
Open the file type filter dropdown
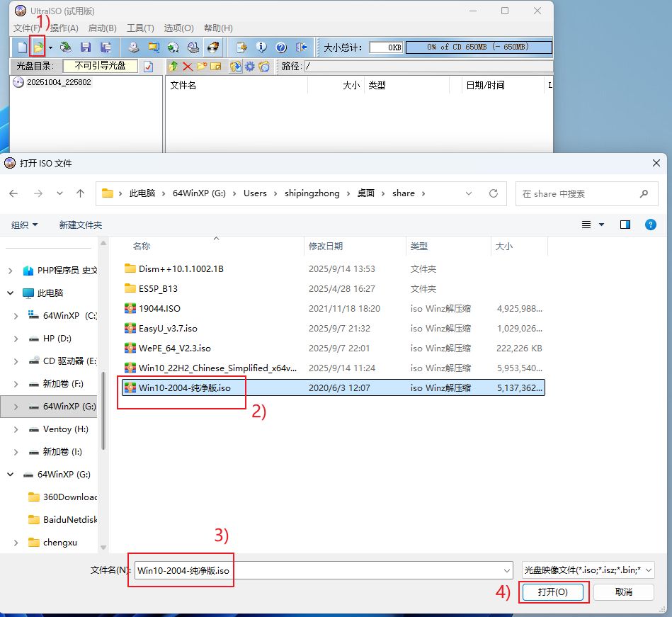tap(588, 570)
